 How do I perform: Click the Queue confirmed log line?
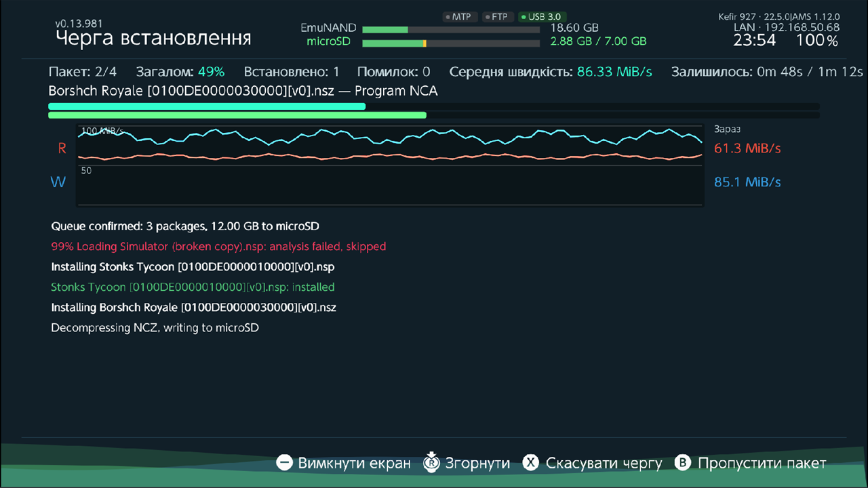[185, 226]
